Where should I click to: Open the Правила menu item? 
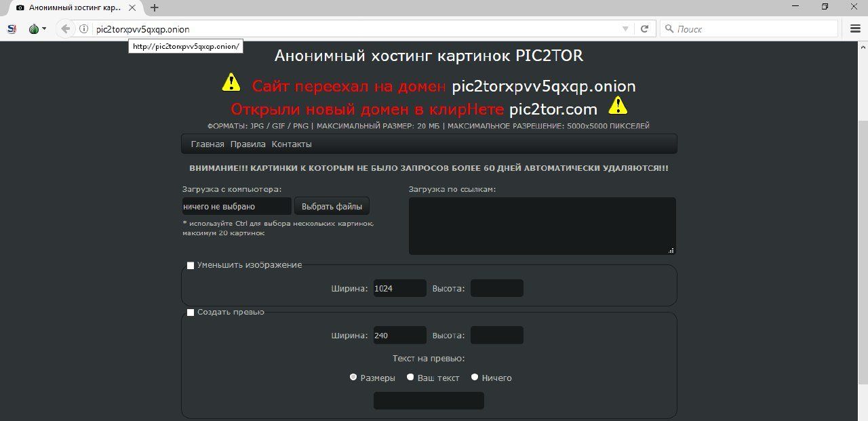248,144
